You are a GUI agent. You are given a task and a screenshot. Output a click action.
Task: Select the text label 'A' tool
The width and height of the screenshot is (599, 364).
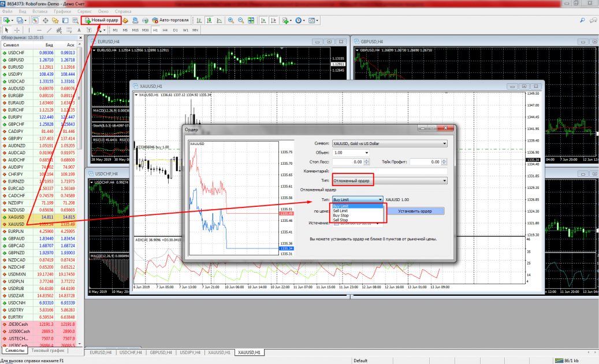point(79,29)
